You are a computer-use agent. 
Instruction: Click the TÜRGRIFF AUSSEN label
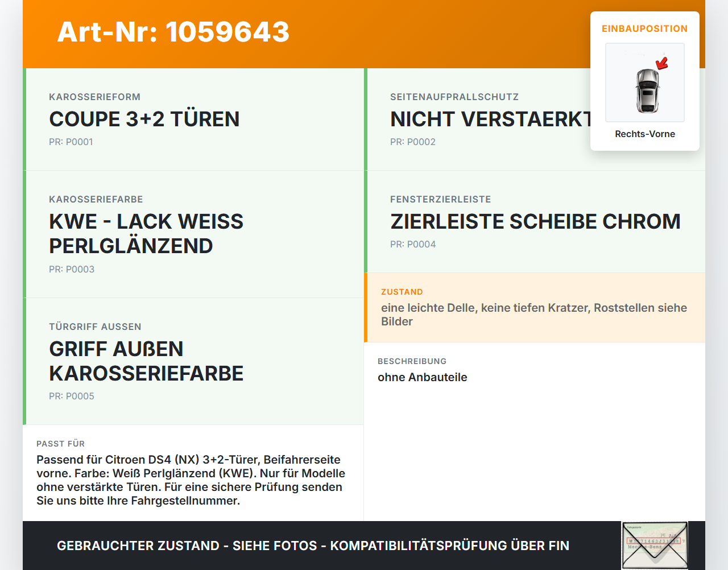click(x=95, y=327)
